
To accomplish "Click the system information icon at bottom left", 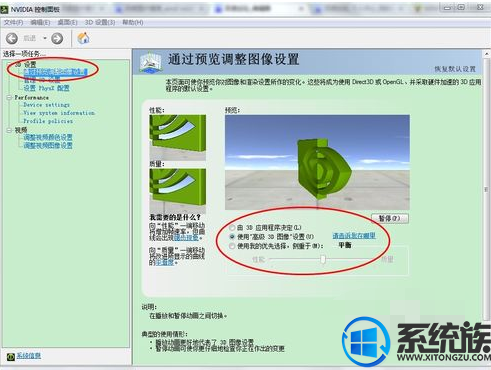I will point(11,356).
